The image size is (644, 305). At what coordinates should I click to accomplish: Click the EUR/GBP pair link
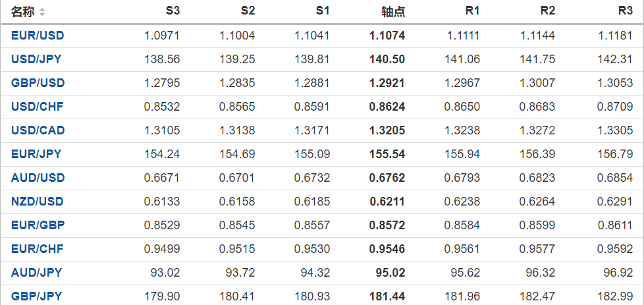pyautogui.click(x=38, y=225)
